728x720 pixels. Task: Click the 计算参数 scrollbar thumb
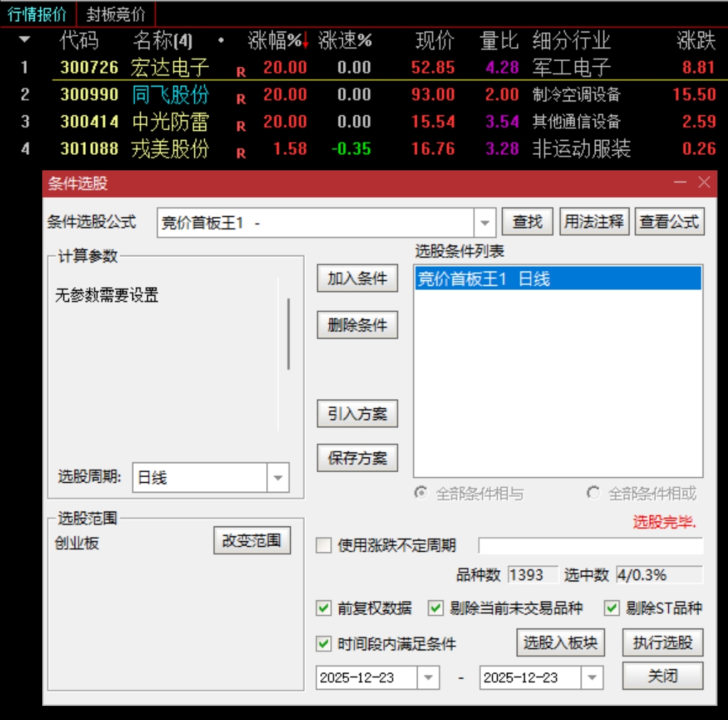[289, 334]
